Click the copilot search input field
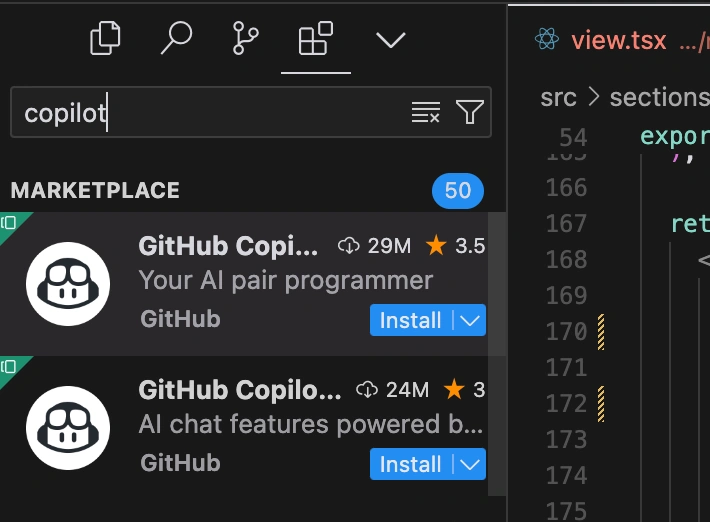The width and height of the screenshot is (710, 522). [213, 112]
